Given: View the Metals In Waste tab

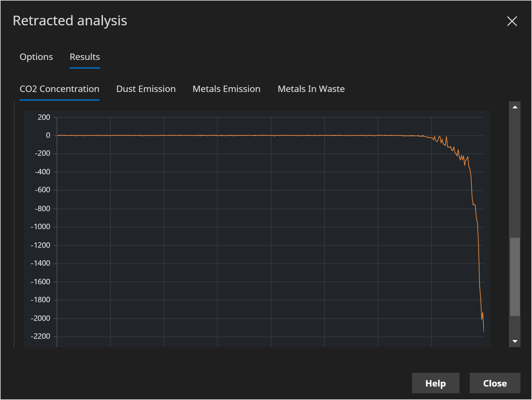Looking at the screenshot, I should coord(311,89).
